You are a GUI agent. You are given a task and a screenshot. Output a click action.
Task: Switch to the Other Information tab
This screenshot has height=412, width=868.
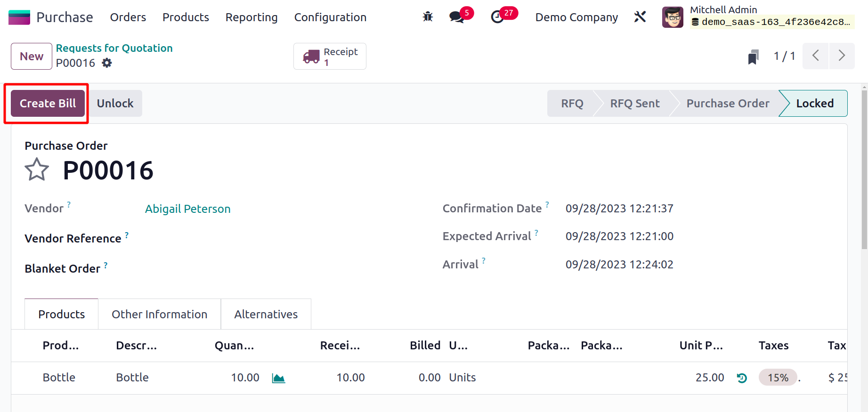pyautogui.click(x=159, y=314)
